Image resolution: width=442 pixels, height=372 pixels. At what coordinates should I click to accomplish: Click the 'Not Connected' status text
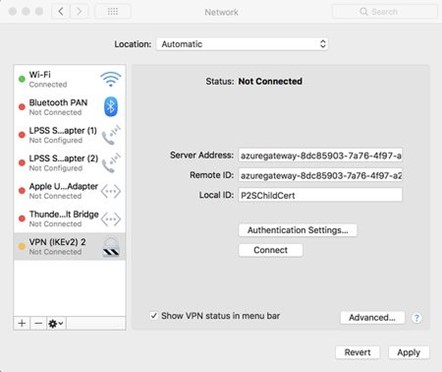pyautogui.click(x=270, y=81)
